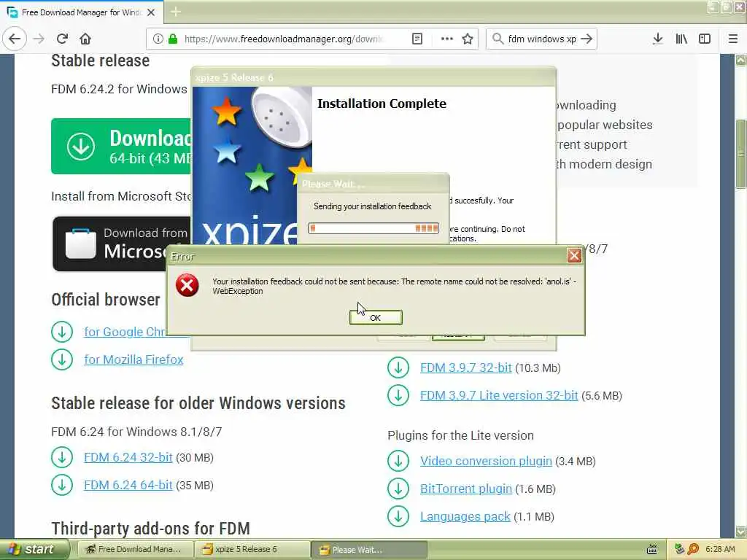Open page actions three-dot menu

coord(447,39)
